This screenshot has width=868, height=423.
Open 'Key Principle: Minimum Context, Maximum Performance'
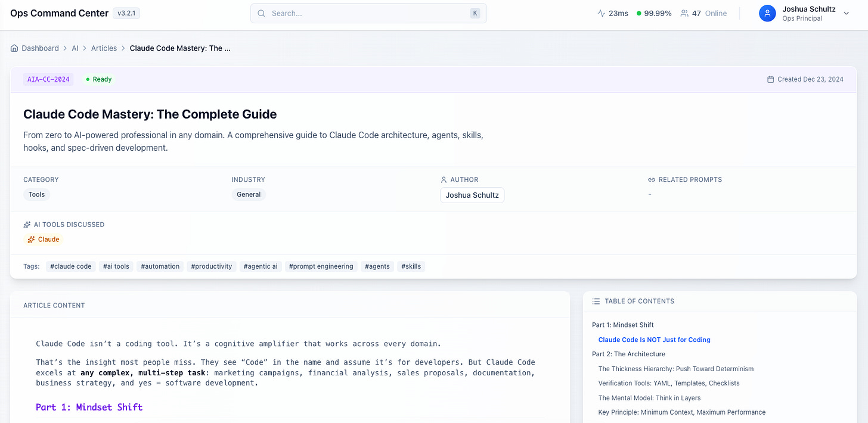point(682,412)
